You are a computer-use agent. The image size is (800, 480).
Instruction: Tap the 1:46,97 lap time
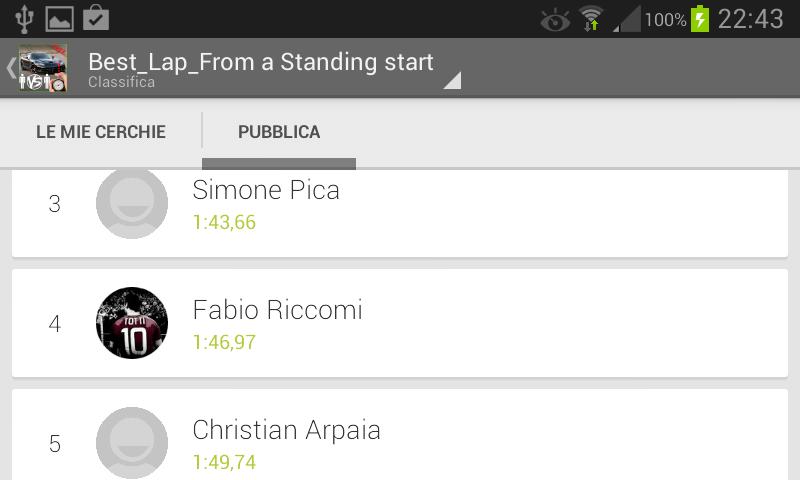(x=224, y=343)
